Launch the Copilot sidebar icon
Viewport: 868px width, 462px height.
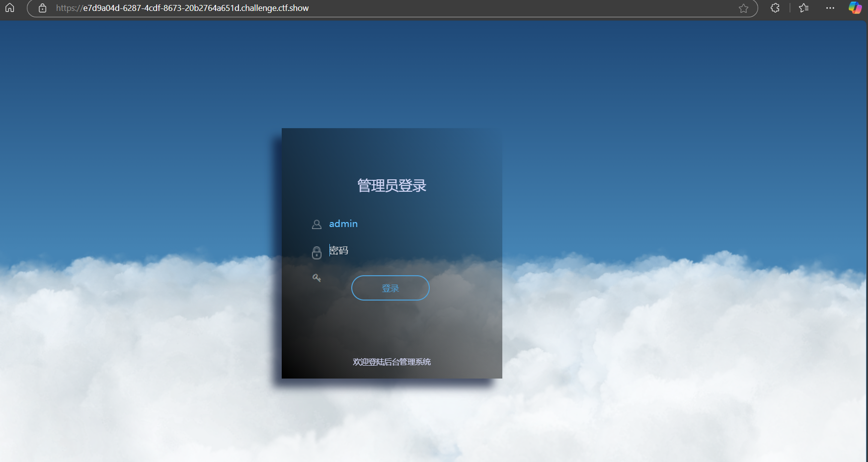point(855,8)
